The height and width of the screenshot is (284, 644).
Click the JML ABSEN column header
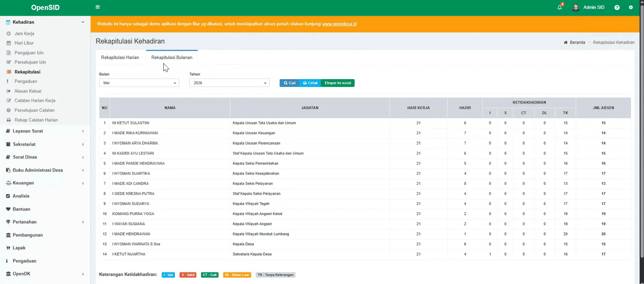[x=603, y=108]
